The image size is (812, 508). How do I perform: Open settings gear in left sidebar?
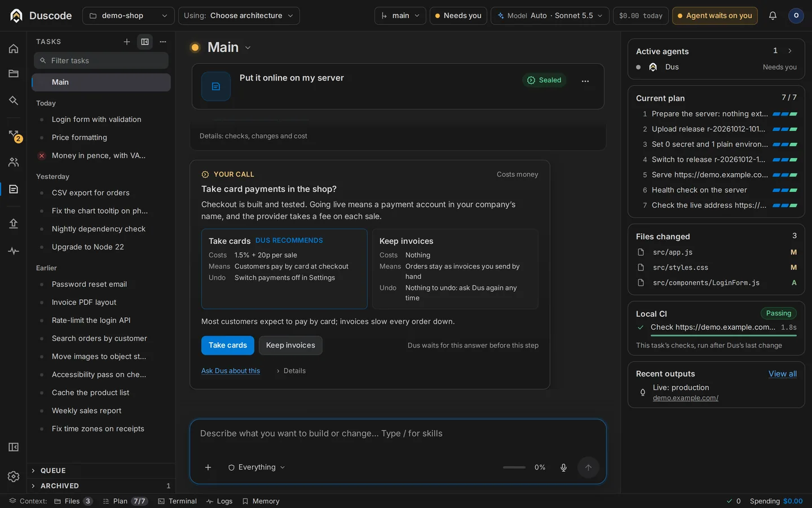click(14, 476)
